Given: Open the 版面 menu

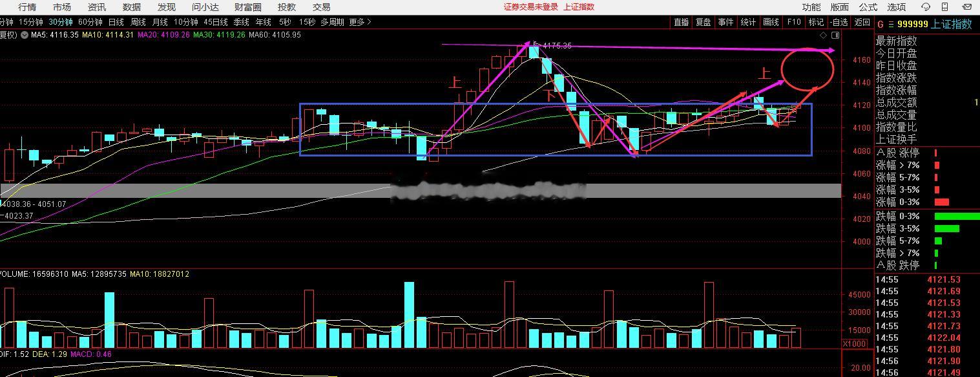Looking at the screenshot, I should pyautogui.click(x=840, y=7).
